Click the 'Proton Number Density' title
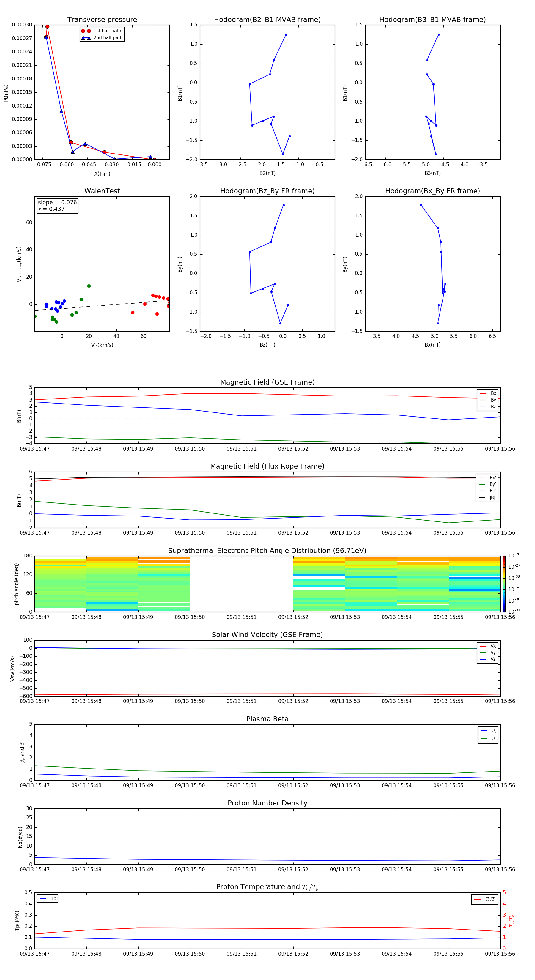 tap(267, 803)
